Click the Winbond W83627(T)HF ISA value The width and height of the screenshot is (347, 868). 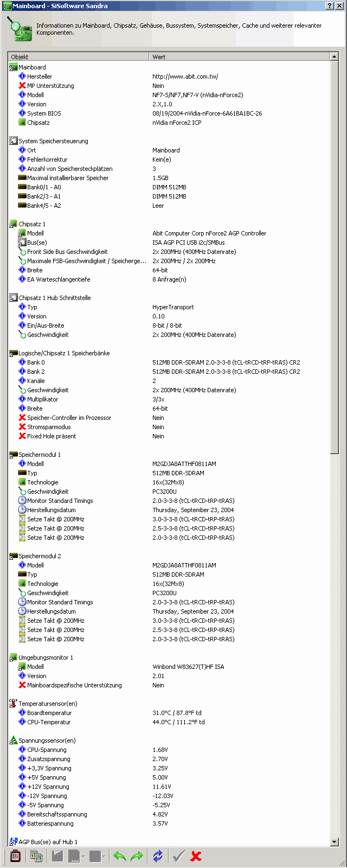188,667
